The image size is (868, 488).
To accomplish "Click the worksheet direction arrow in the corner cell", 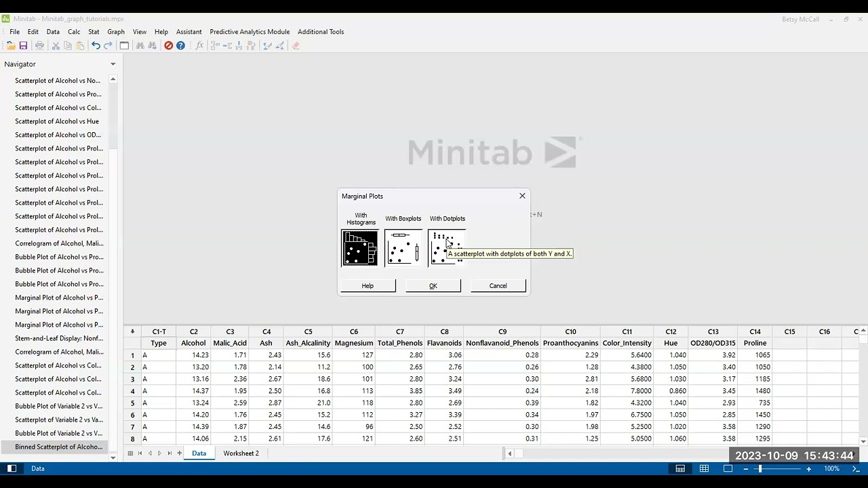I will coord(132,331).
